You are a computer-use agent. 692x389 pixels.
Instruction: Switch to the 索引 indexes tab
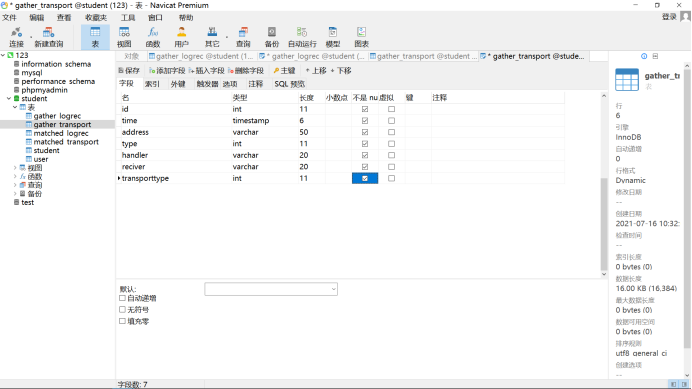coord(152,84)
